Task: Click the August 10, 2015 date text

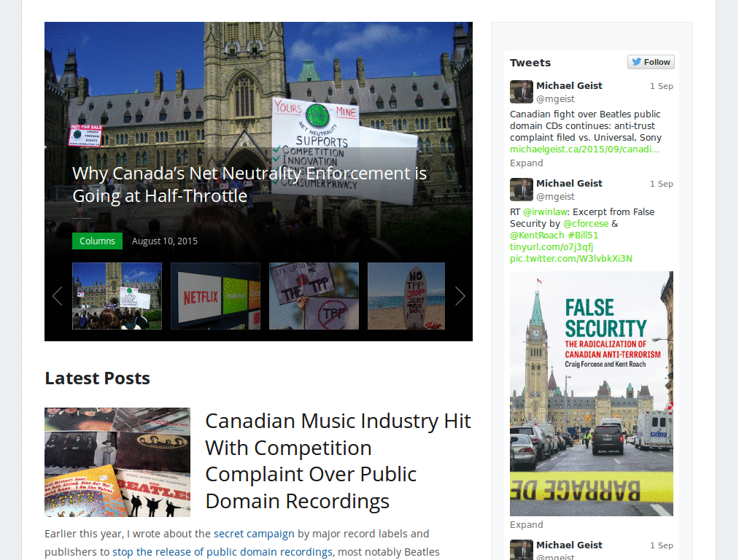Action: pyautogui.click(x=164, y=241)
